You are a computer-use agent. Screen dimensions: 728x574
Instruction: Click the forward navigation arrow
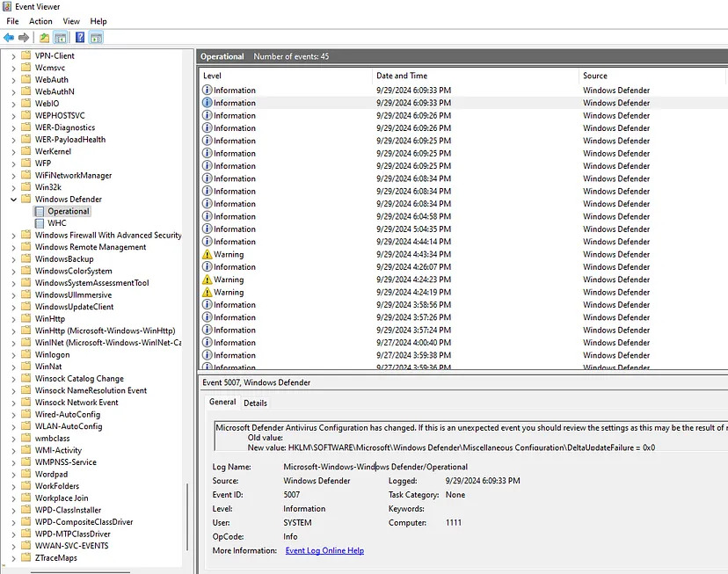tap(22, 37)
